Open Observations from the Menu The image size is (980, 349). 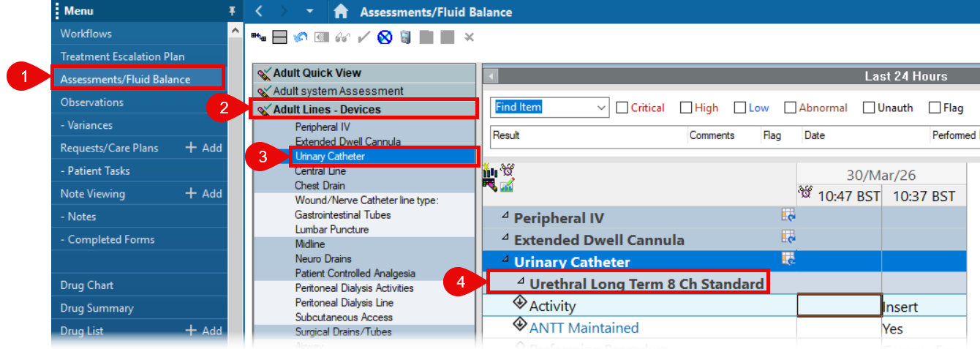pyautogui.click(x=91, y=102)
